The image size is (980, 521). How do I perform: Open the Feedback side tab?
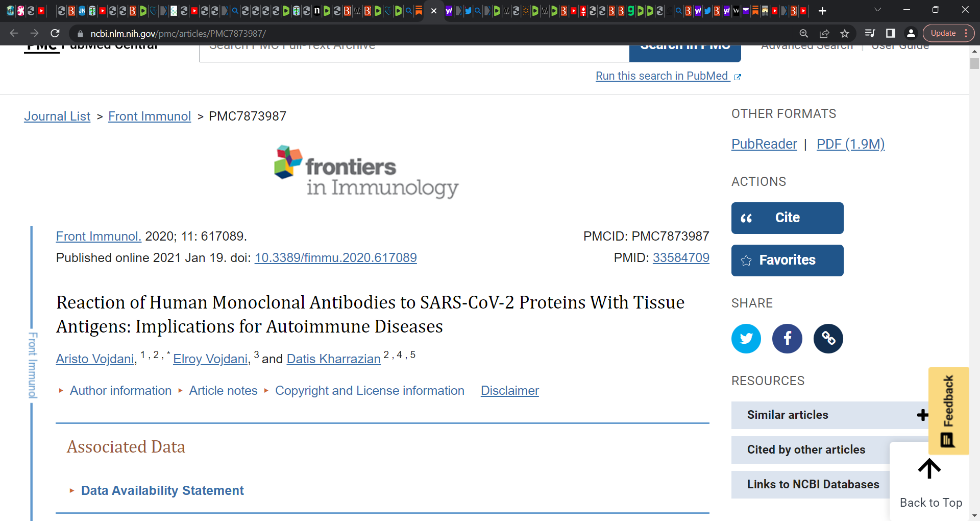pos(948,411)
